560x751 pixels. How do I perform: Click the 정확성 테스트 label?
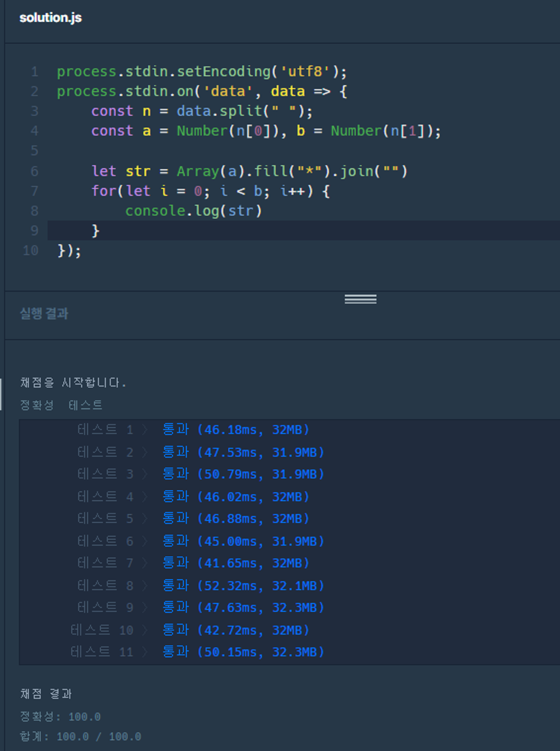click(x=61, y=405)
